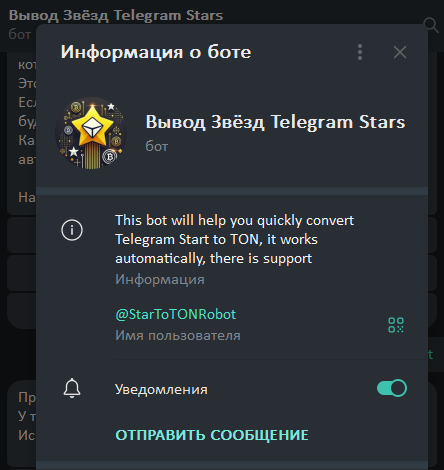444x470 pixels.
Task: Click the info circle icon beside description
Action: (x=72, y=230)
